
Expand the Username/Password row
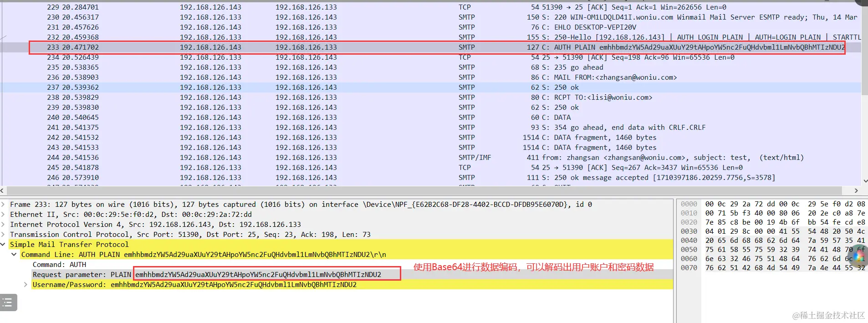pyautogui.click(x=26, y=285)
